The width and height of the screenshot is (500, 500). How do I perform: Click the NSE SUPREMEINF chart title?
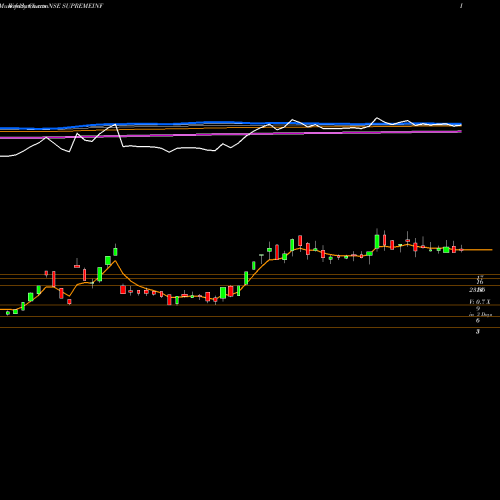point(76,6)
